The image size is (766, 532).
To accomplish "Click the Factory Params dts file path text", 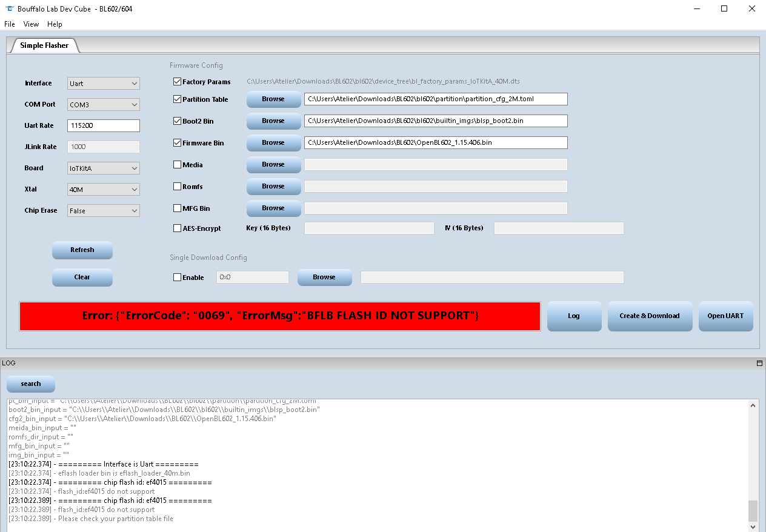I will point(383,82).
